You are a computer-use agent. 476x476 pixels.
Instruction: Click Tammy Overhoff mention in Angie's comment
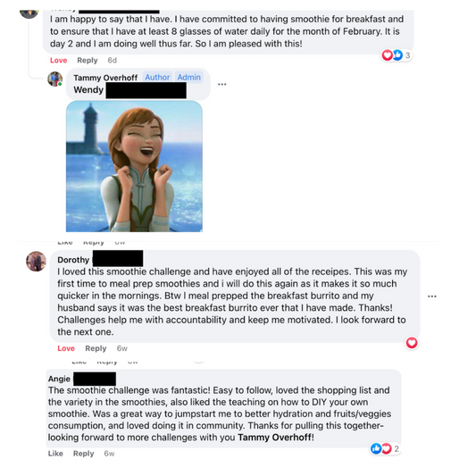275,438
